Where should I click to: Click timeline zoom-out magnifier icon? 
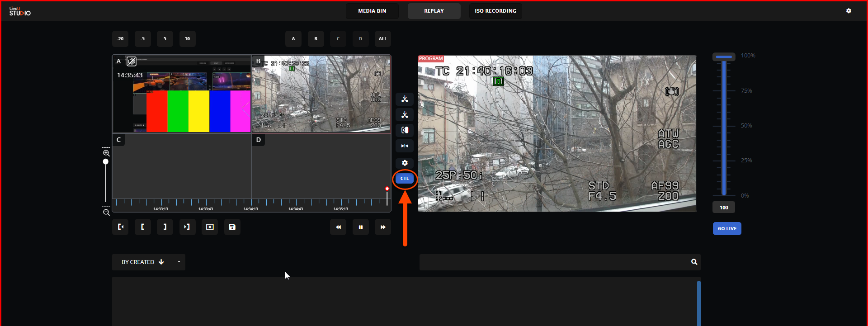coord(106,213)
